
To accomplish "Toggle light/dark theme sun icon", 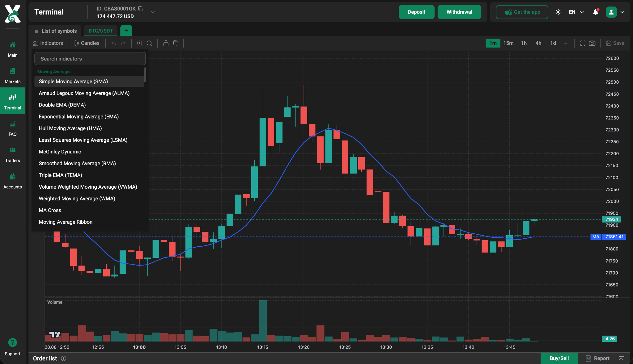I will pos(558,12).
